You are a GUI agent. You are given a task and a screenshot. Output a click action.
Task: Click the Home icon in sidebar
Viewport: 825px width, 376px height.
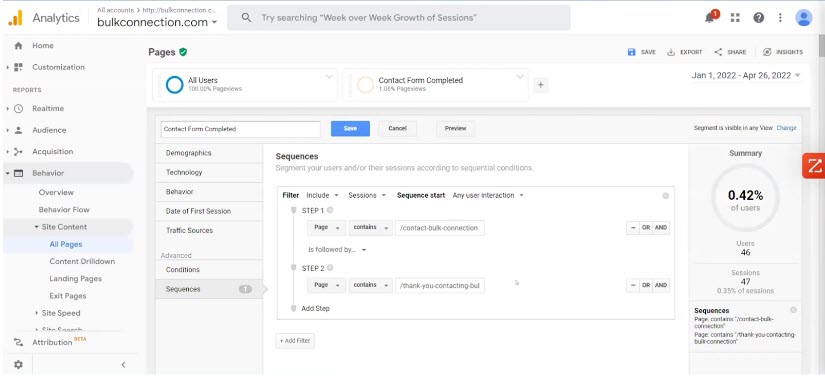18,46
